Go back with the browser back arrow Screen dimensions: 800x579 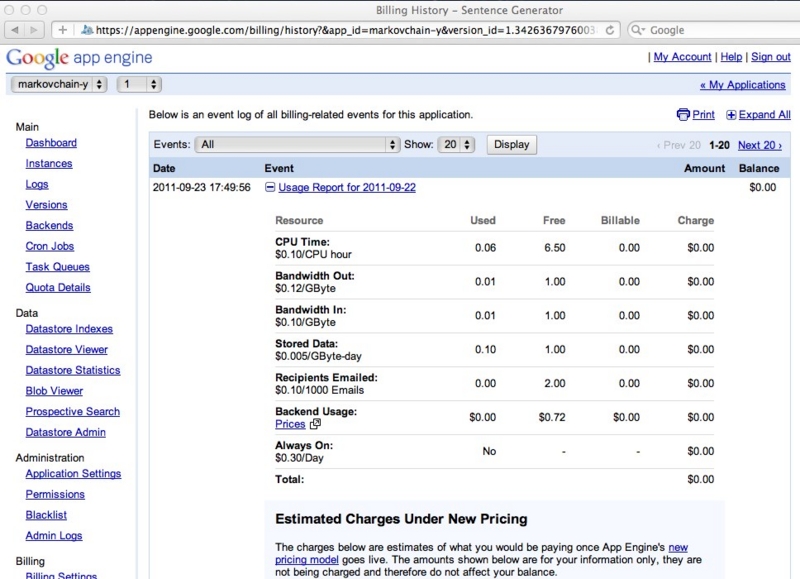point(15,30)
